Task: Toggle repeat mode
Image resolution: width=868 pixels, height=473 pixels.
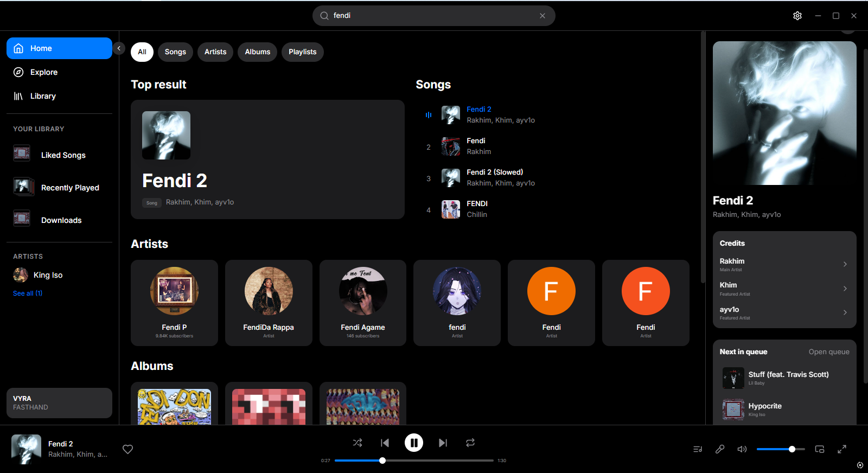Action: click(470, 443)
